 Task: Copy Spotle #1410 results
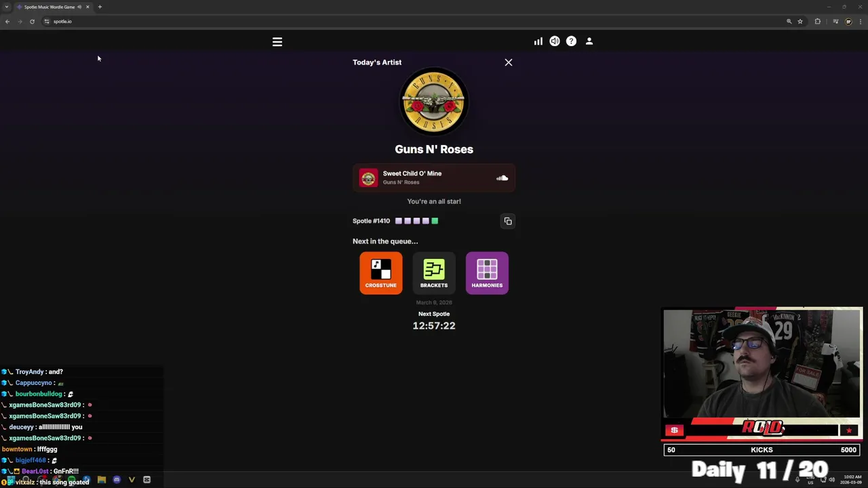(508, 221)
